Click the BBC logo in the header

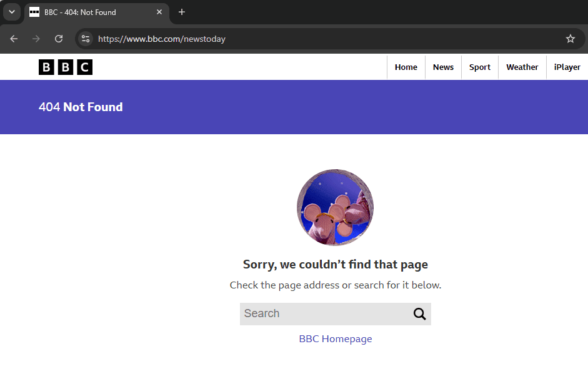pyautogui.click(x=66, y=67)
